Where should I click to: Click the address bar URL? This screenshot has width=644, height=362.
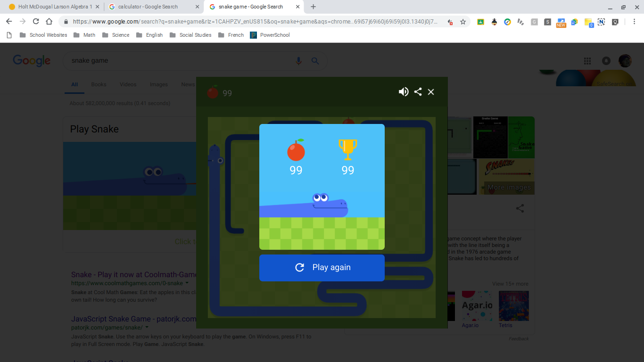tap(255, 22)
